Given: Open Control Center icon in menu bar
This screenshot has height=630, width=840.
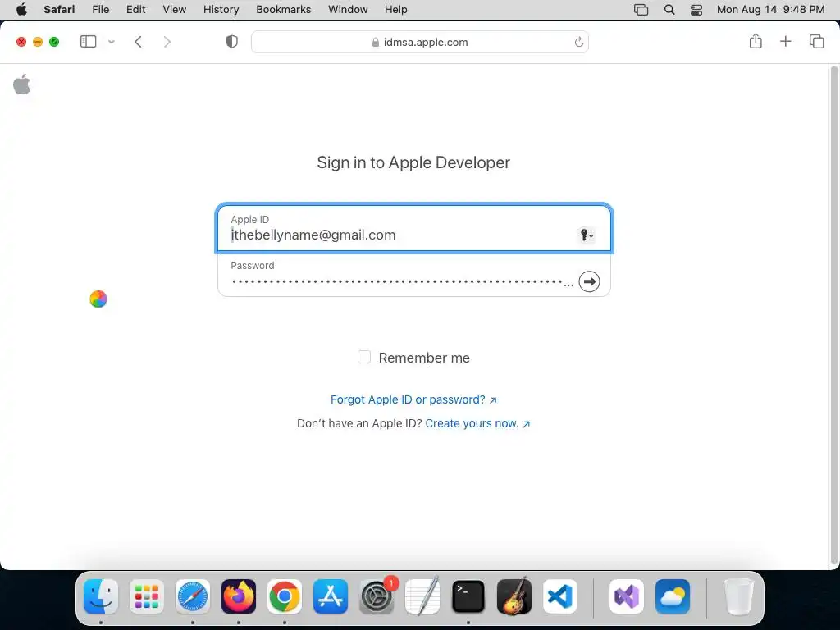Looking at the screenshot, I should tap(696, 10).
